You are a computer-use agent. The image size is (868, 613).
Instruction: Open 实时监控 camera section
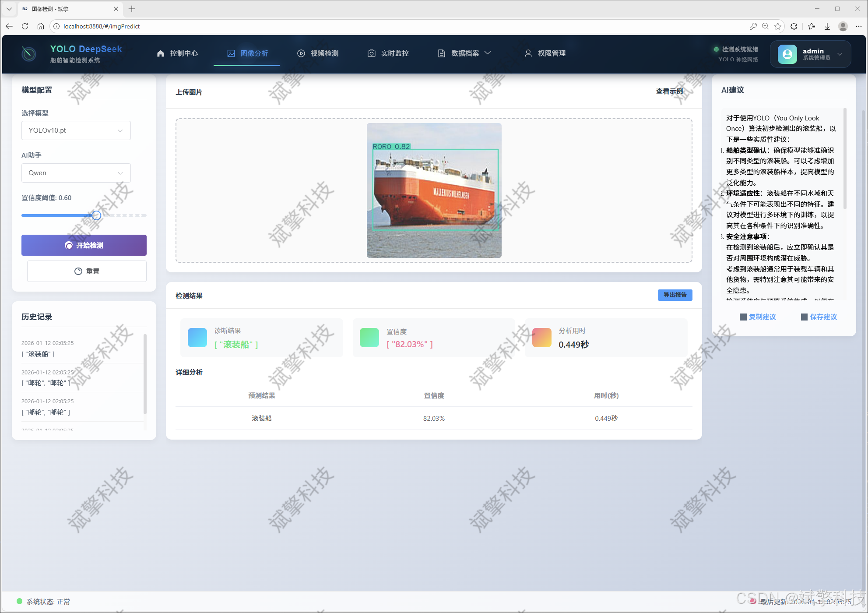tap(388, 53)
